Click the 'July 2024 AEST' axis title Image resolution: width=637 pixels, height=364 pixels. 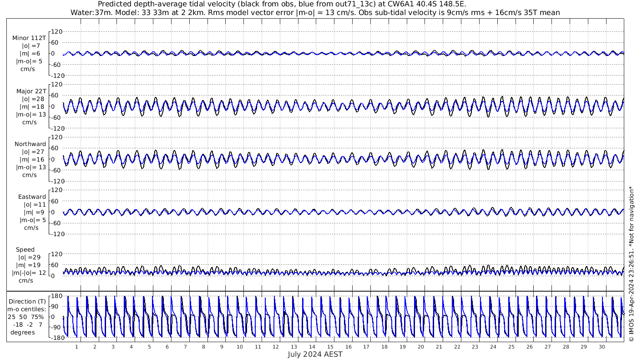pyautogui.click(x=315, y=354)
